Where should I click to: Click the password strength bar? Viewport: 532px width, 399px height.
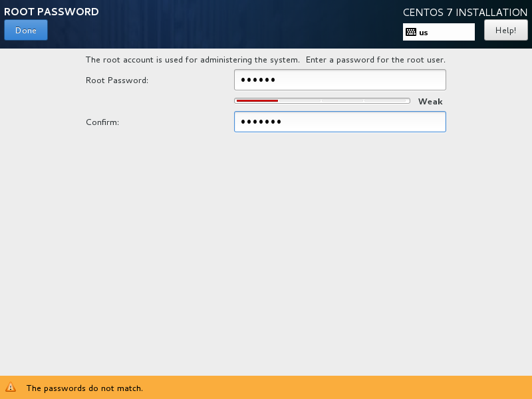322,101
